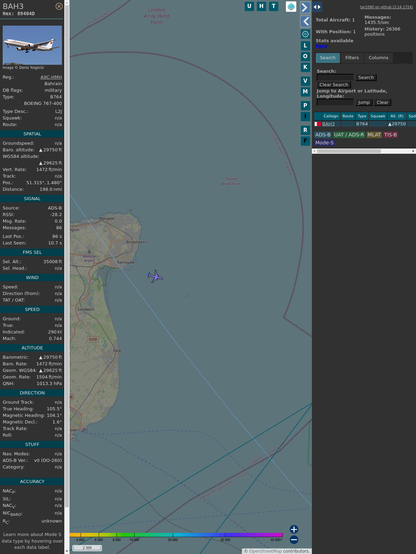Collapse sidebar with left chevron arrow

point(305,22)
